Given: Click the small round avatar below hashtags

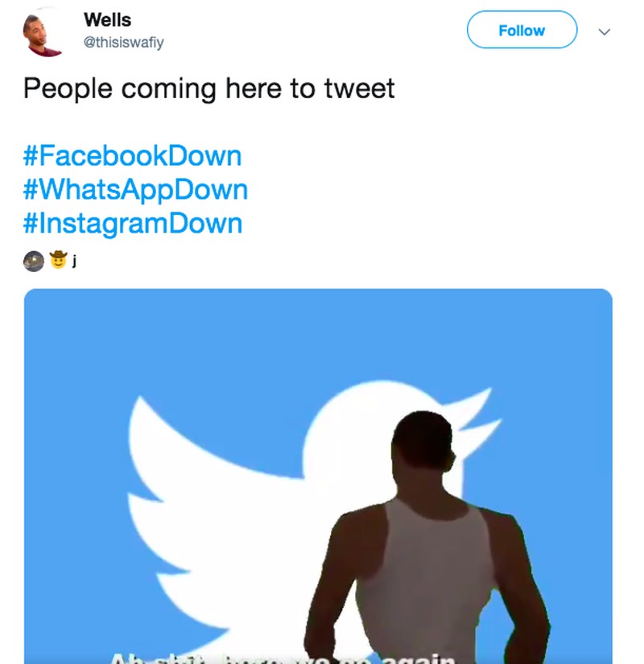Looking at the screenshot, I should coord(33,261).
